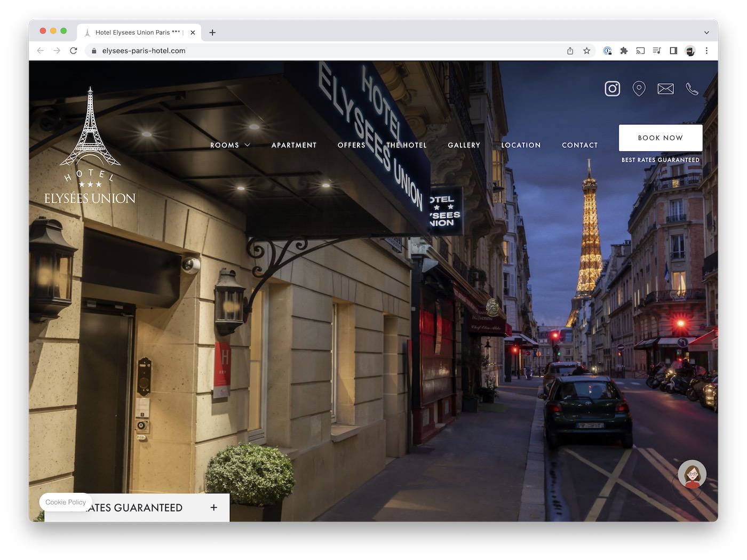Viewport: 747px width, 560px height.
Task: Open the Apartment menu item
Action: (293, 145)
